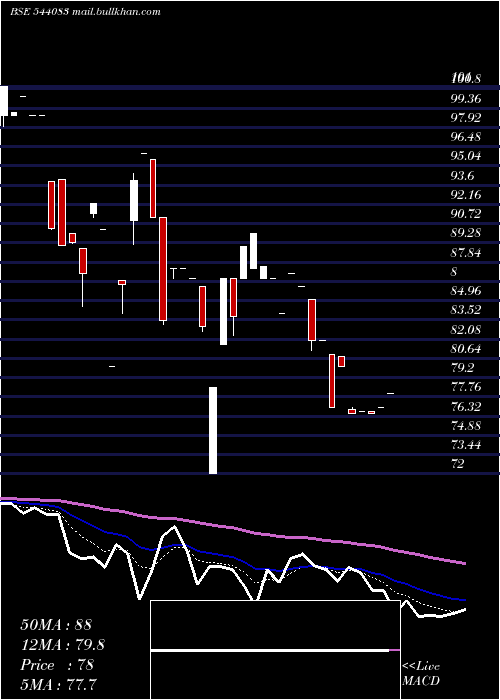
Task: Click the 87.84 price axis label
Action: 466,253
